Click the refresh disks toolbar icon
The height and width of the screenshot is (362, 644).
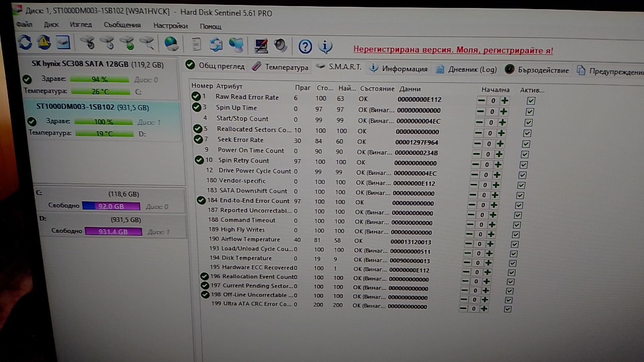(25, 43)
